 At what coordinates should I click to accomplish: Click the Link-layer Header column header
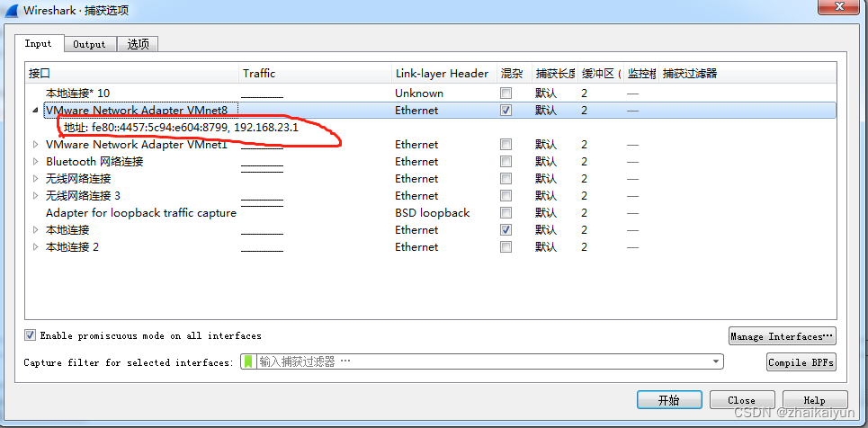(x=444, y=74)
